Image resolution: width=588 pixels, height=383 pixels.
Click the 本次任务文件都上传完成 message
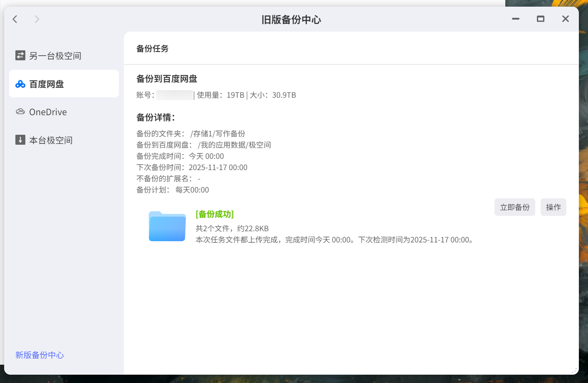[336, 240]
